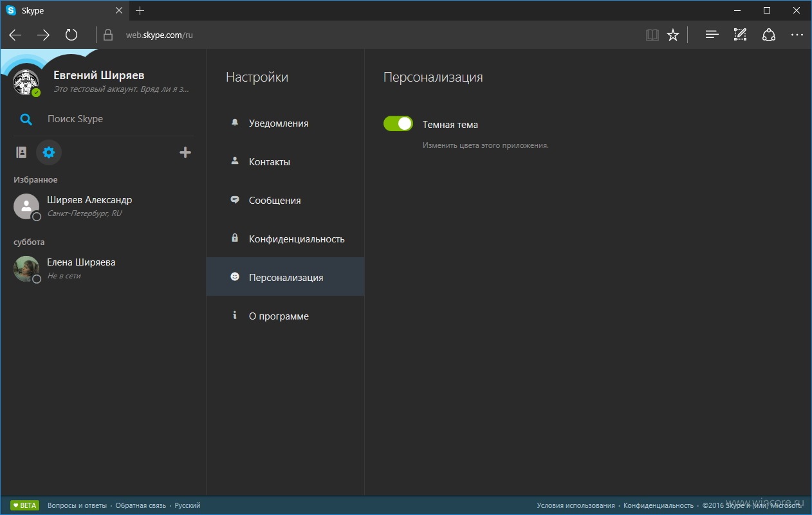
Task: Open chat with Елена Ширяева
Action: click(x=103, y=269)
